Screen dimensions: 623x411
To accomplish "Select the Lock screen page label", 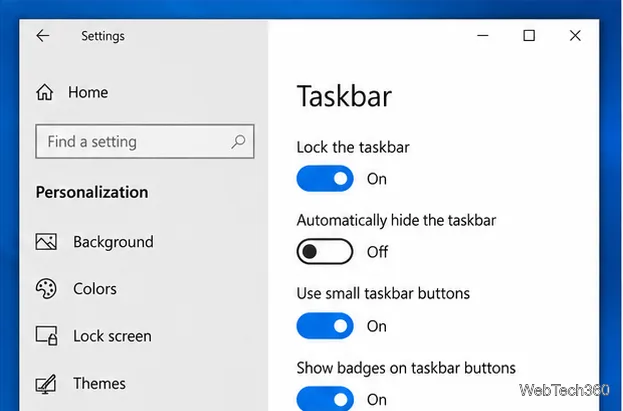I will point(112,336).
